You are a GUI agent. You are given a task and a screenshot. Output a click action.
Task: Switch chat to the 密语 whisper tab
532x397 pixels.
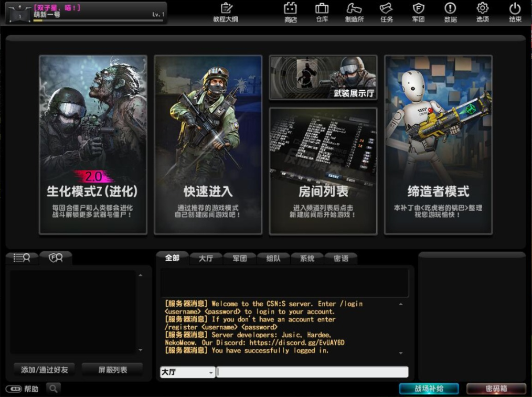pos(341,259)
